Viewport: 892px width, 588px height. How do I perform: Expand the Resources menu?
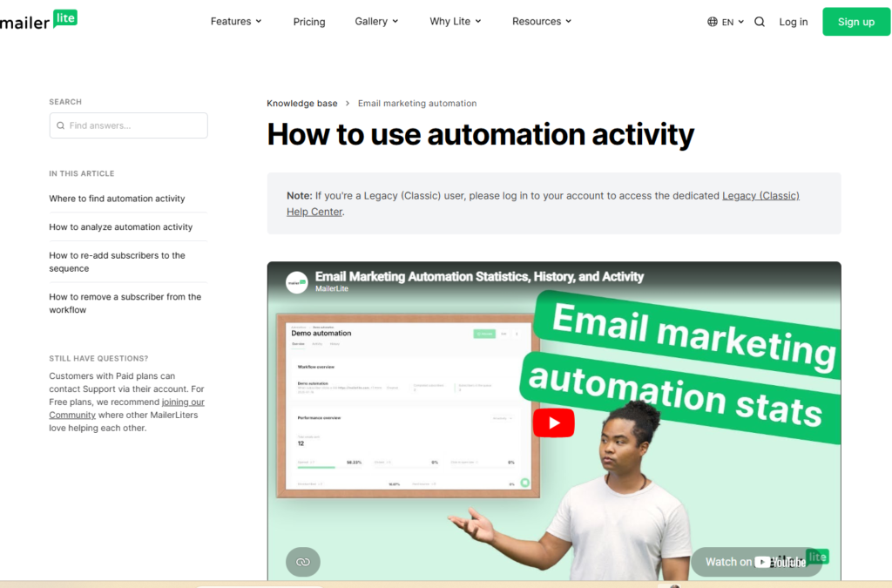pos(542,22)
